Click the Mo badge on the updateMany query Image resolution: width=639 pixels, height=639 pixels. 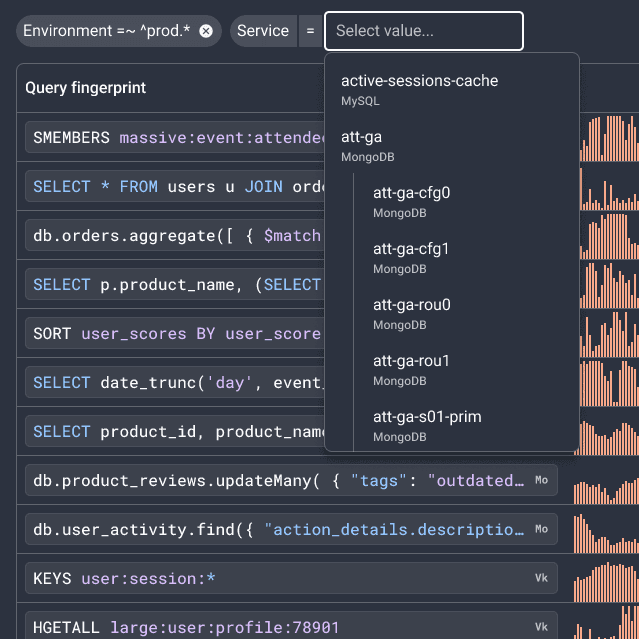(x=541, y=480)
